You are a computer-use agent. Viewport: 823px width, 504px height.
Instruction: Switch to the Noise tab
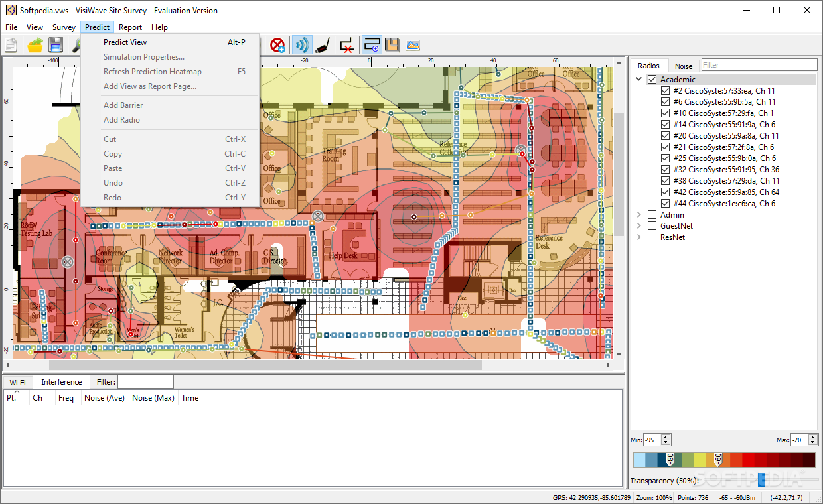click(x=684, y=66)
